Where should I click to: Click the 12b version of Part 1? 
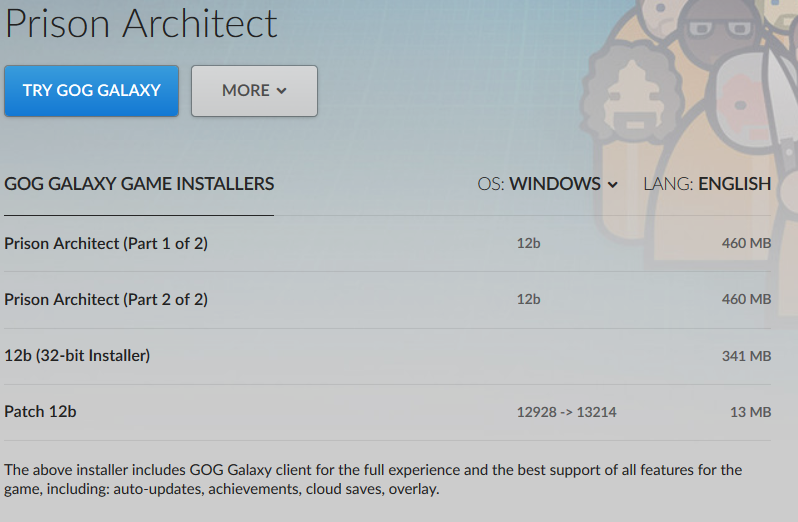click(x=528, y=244)
